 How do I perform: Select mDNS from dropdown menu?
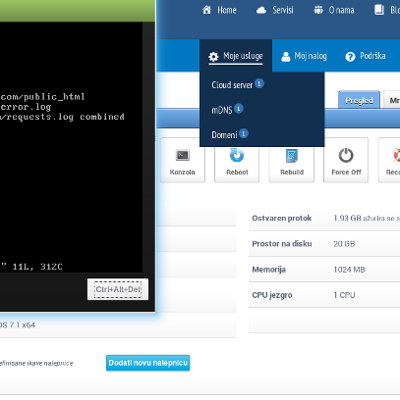tap(222, 110)
